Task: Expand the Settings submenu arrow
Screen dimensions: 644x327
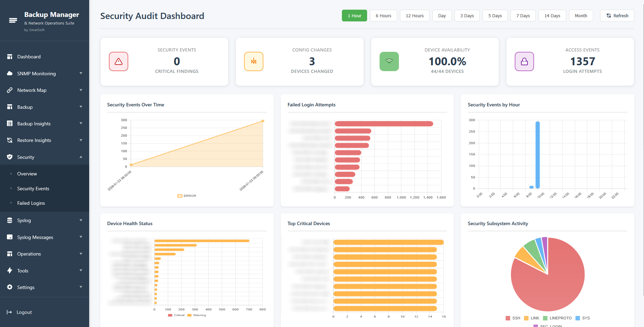Action: tap(81, 287)
